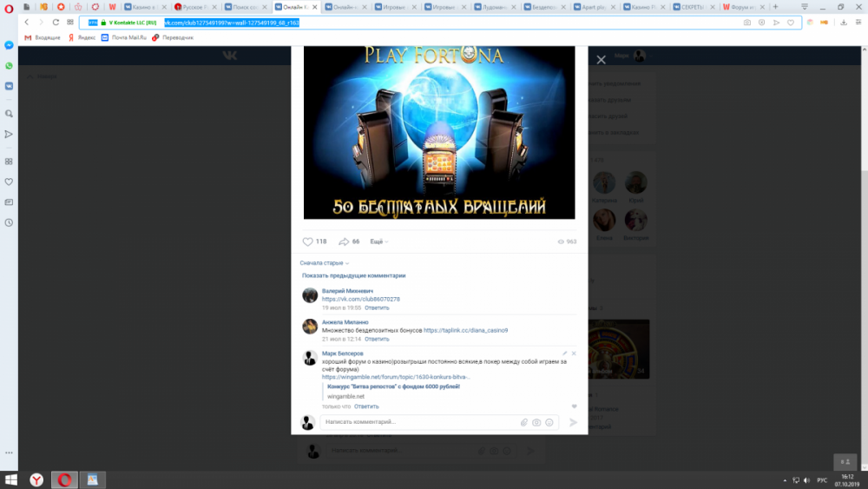Click the Opera menu logo
This screenshot has height=489, width=868.
point(9,8)
